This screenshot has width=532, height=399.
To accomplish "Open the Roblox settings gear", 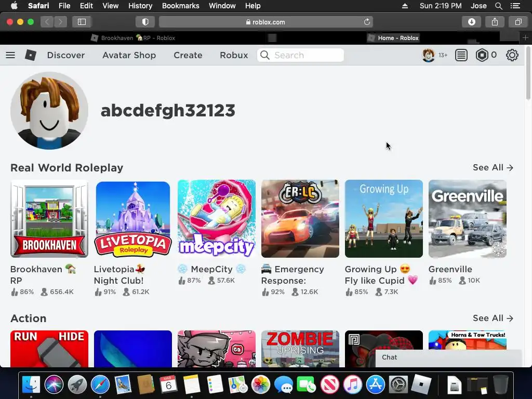I will coord(512,55).
